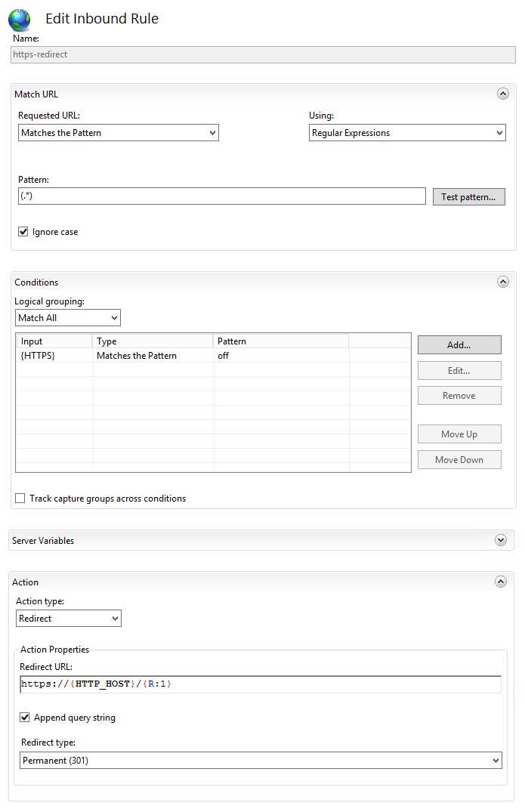Click into the Pattern text field

(222, 196)
